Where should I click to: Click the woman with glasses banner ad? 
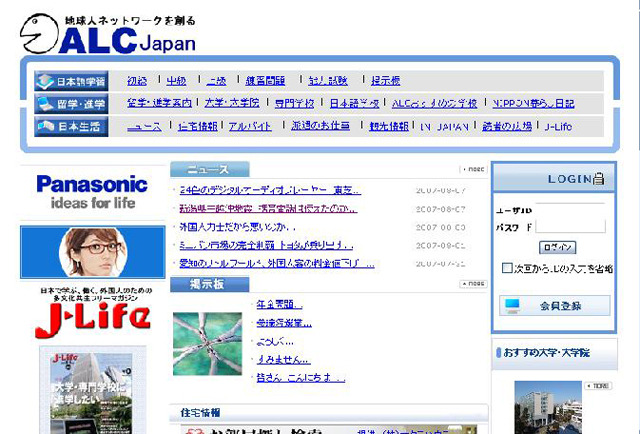click(x=93, y=252)
